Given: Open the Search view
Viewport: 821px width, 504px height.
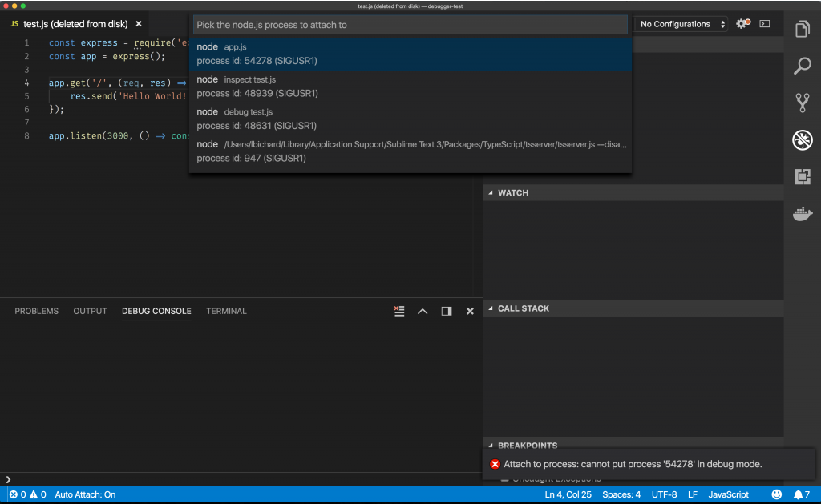Looking at the screenshot, I should pos(802,66).
